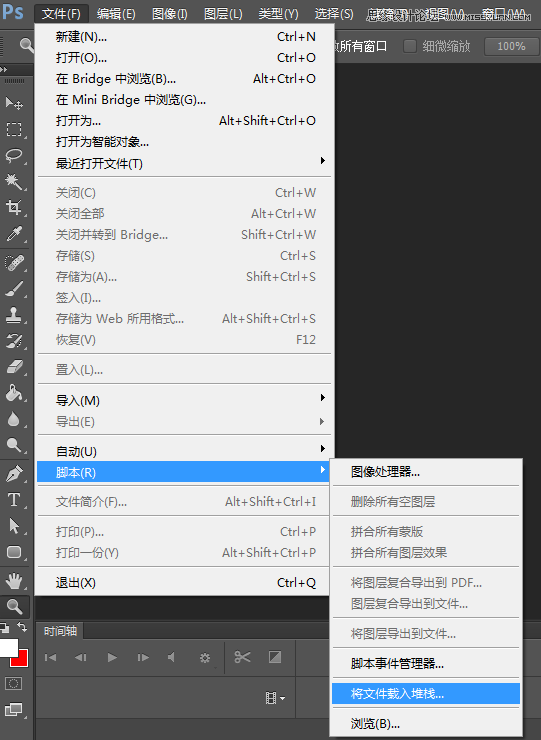Select the Healing Brush tool

point(14,262)
